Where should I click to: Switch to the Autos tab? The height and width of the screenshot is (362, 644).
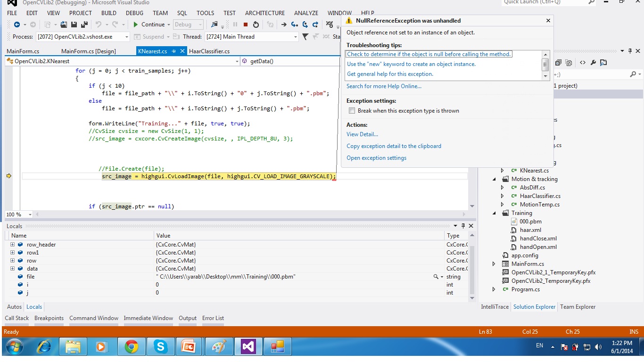point(14,307)
